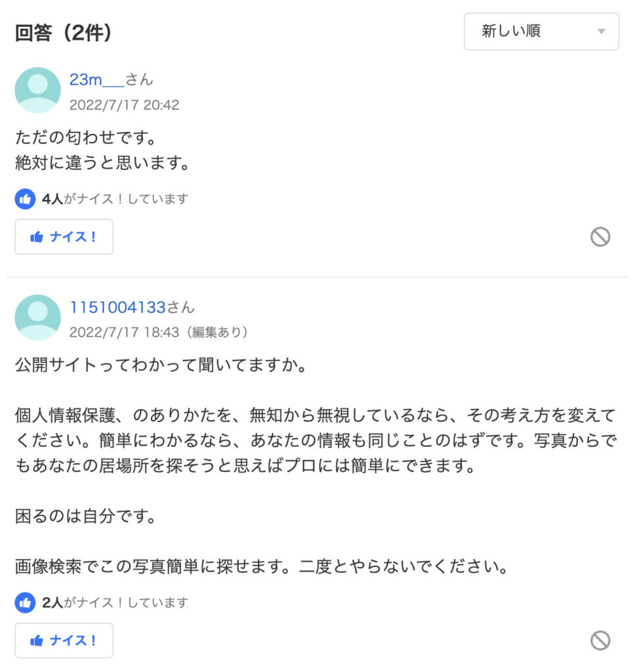Click the dropdown arrow beside 新しい順
633x672 pixels.
[602, 31]
